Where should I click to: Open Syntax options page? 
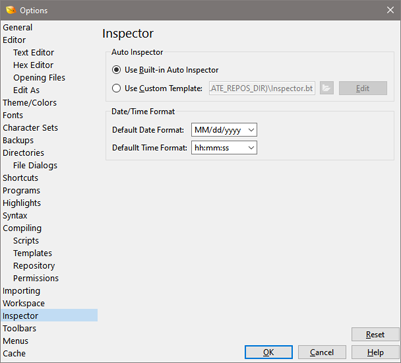(15, 216)
